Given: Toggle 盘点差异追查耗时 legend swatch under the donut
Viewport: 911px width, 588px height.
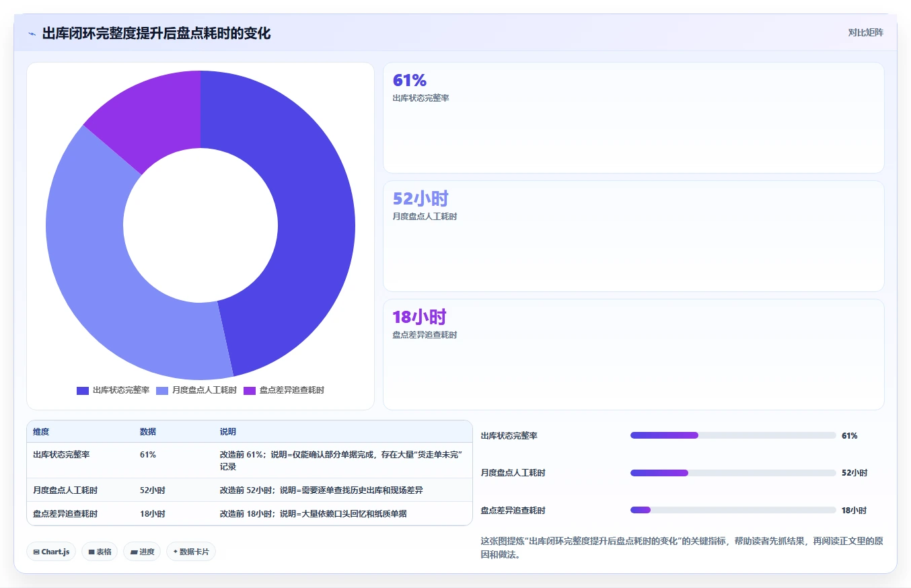Looking at the screenshot, I should pyautogui.click(x=250, y=390).
